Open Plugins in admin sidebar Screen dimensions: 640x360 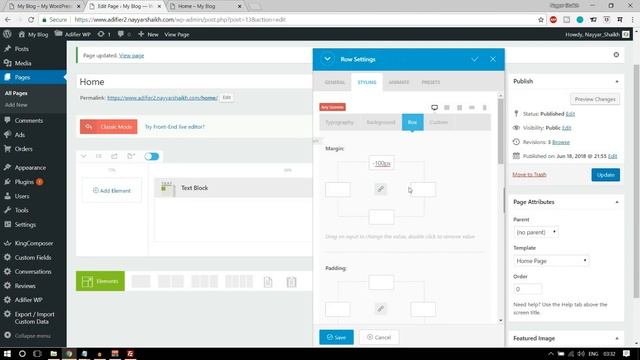click(x=24, y=182)
